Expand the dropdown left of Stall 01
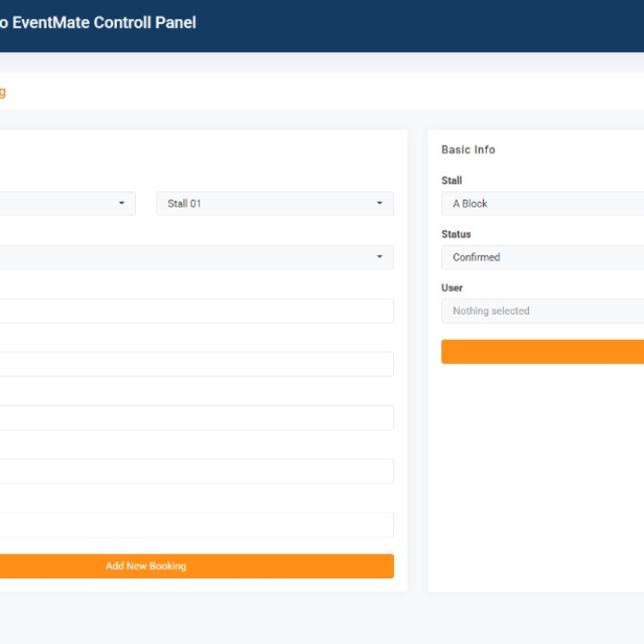 tap(66, 204)
